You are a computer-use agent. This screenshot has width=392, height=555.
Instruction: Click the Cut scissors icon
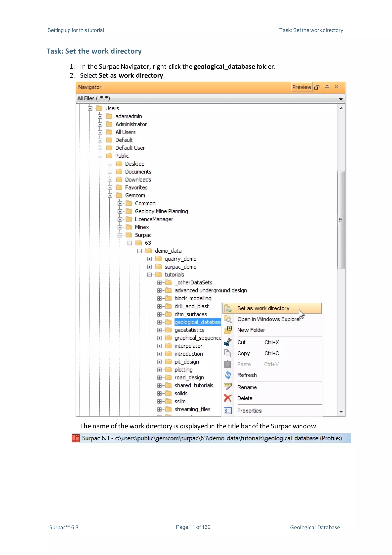point(228,342)
